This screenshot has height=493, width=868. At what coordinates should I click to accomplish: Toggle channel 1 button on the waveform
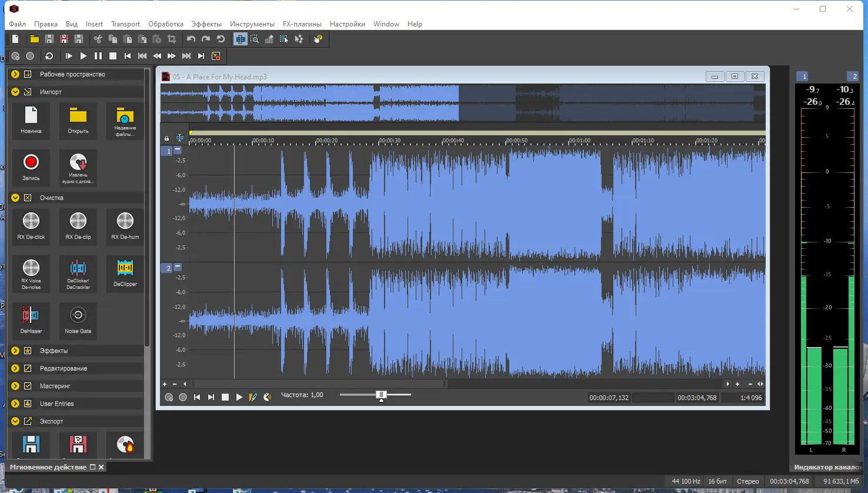point(167,151)
